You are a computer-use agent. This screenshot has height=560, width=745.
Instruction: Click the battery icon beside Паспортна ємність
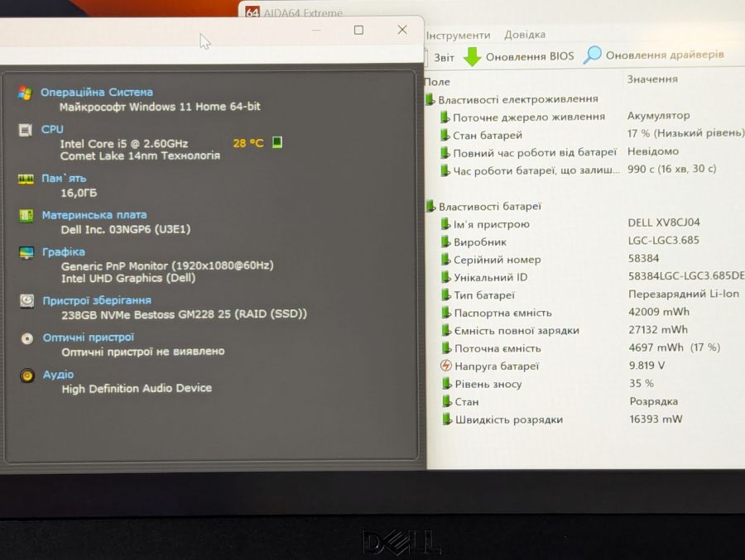[446, 312]
